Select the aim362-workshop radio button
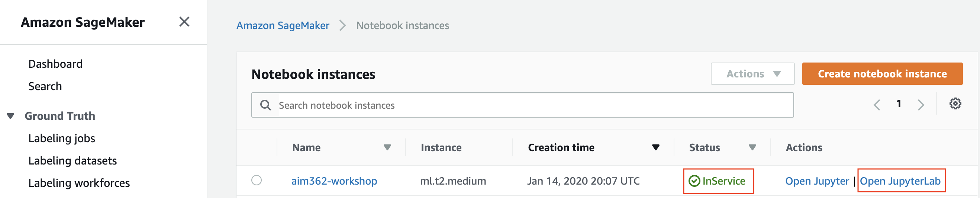 tap(257, 180)
